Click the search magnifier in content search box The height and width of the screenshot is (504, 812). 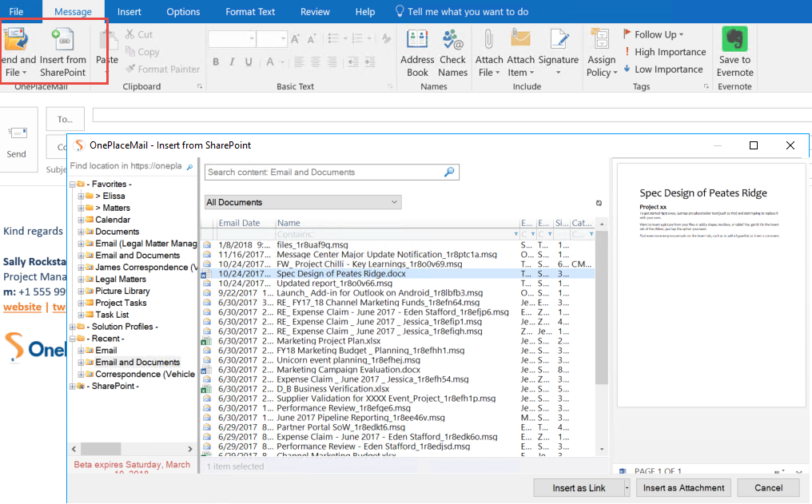[x=449, y=172]
